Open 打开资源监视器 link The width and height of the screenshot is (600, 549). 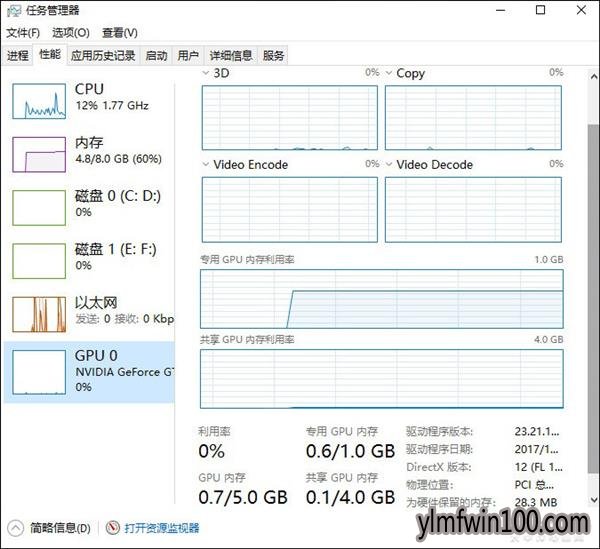pyautogui.click(x=161, y=528)
